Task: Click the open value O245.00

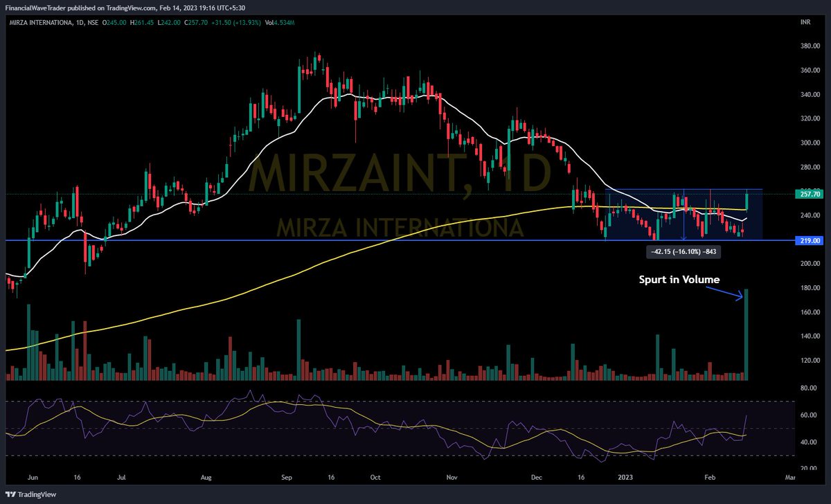Action: click(114, 24)
